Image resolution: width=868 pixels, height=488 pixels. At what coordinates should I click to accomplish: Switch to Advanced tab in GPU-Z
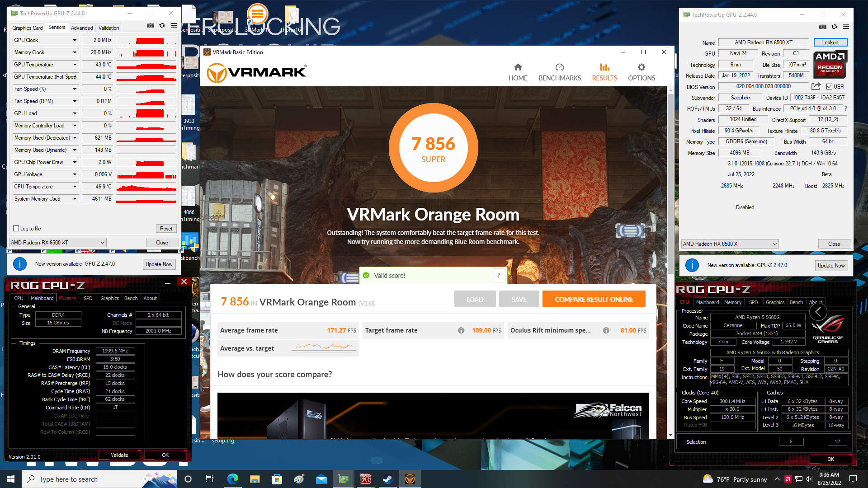pyautogui.click(x=82, y=28)
